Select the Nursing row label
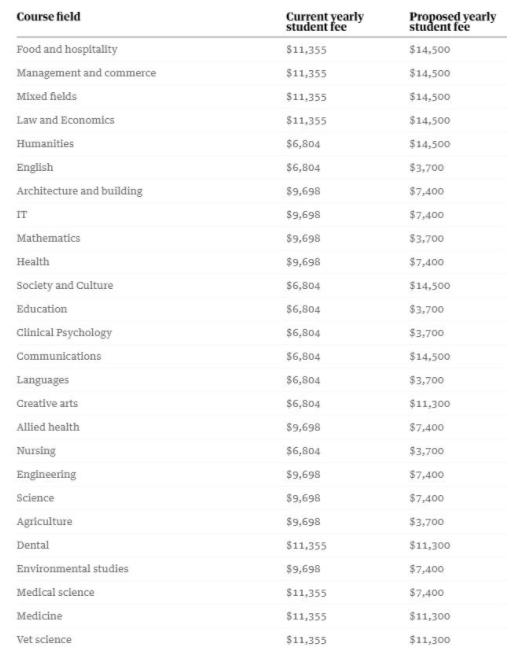The image size is (512, 656). [x=36, y=451]
